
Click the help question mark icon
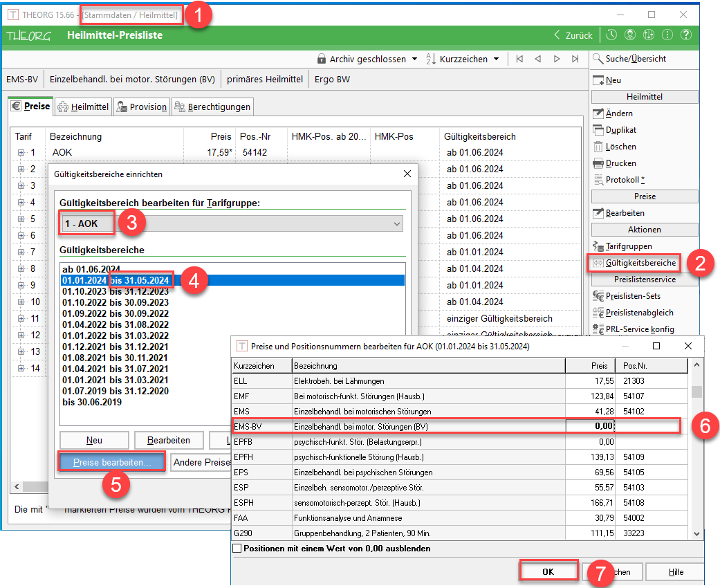coord(685,35)
